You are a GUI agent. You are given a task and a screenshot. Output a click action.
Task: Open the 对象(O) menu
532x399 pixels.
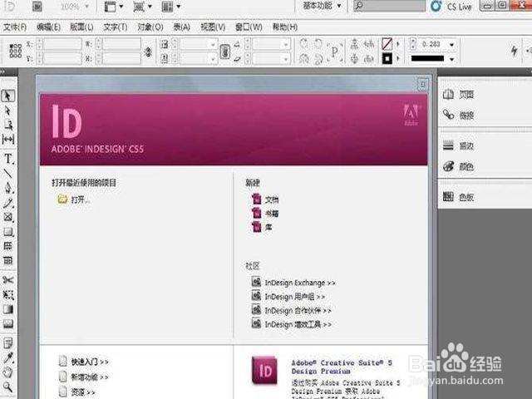pos(150,27)
